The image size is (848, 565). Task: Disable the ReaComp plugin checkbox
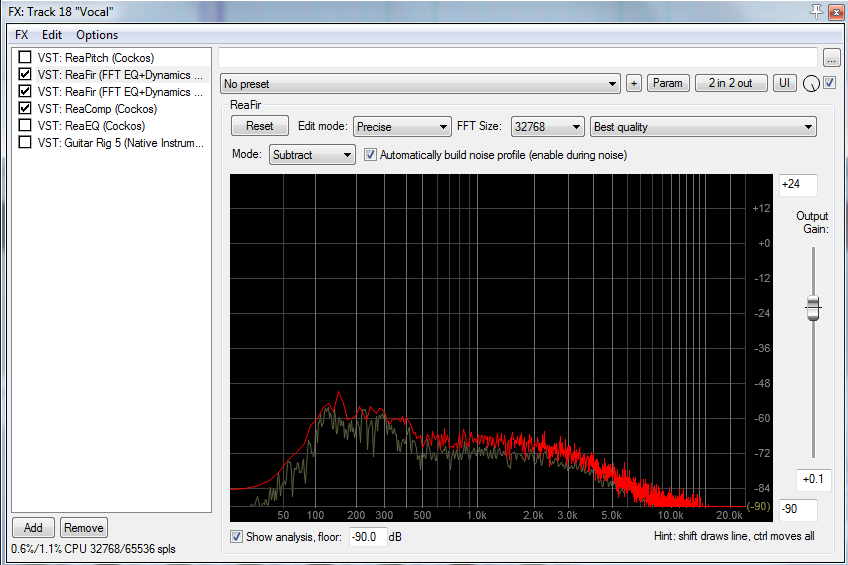(25, 109)
